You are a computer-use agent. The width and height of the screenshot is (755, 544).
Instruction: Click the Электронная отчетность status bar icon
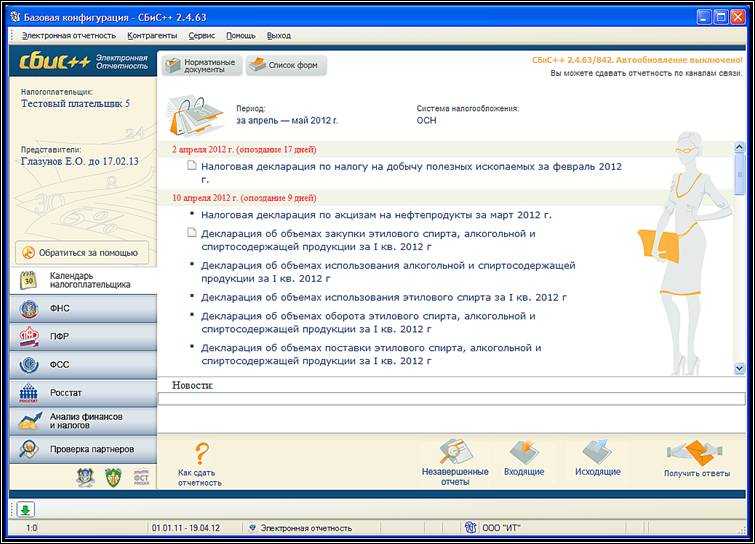click(252, 528)
